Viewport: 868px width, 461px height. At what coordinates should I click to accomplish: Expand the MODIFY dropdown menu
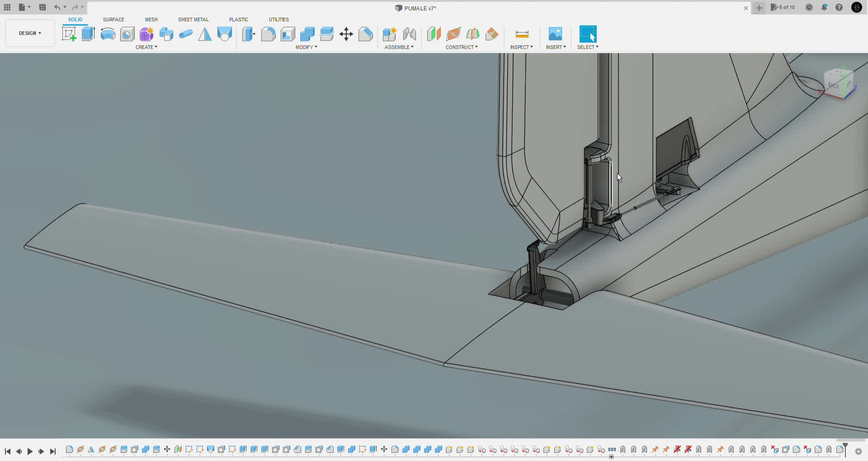click(x=306, y=47)
